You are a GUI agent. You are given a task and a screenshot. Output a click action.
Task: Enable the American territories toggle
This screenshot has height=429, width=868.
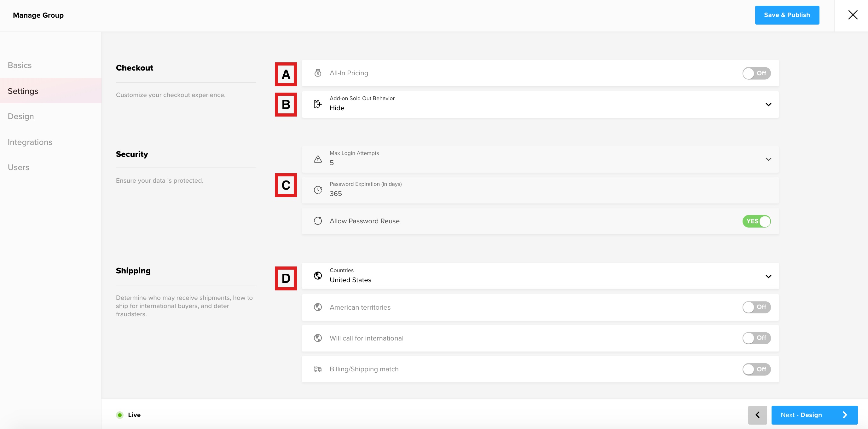pyautogui.click(x=756, y=307)
